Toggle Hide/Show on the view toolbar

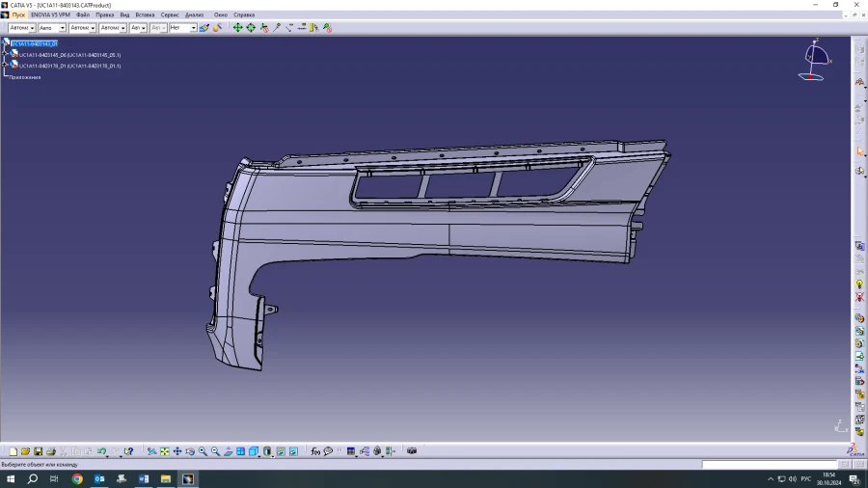[x=280, y=451]
